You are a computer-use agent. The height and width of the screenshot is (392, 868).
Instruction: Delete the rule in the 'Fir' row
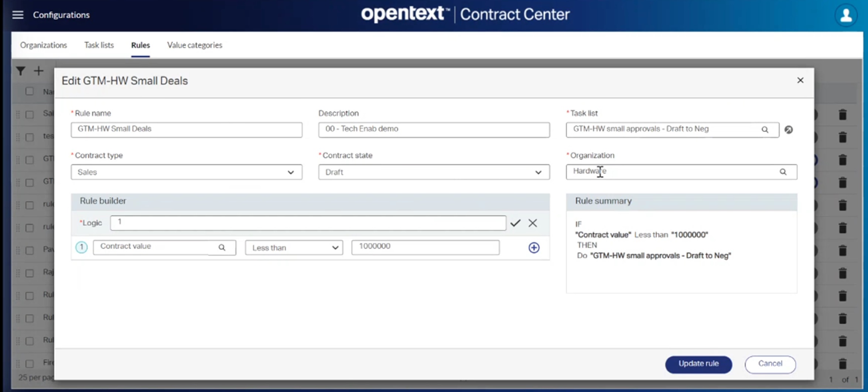click(x=843, y=364)
